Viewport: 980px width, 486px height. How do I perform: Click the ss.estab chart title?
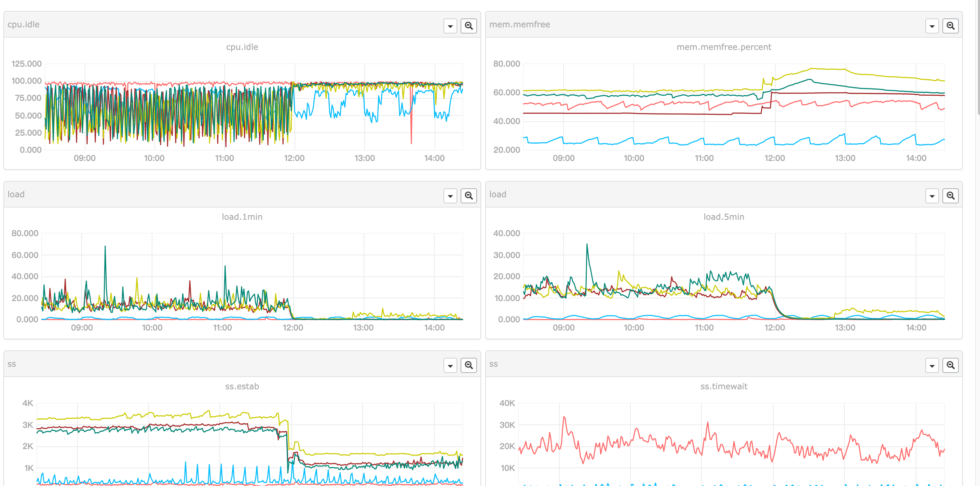242,386
